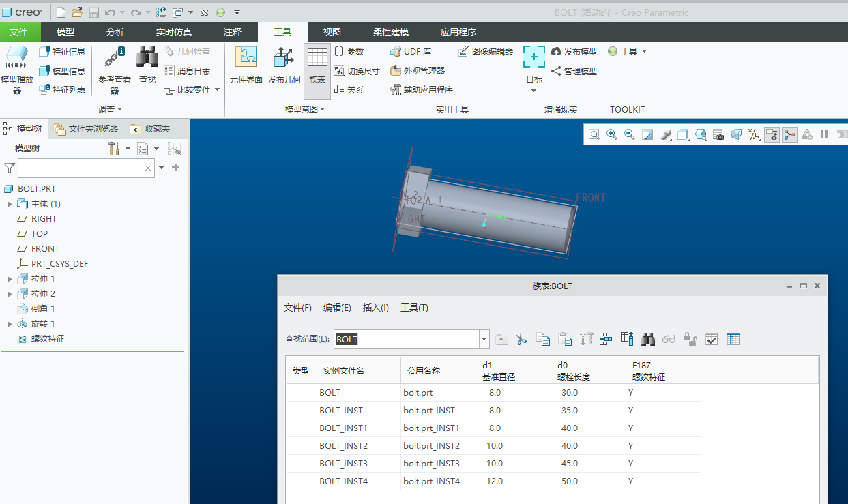Toggle the spin center display button
The height and width of the screenshot is (504, 848).
(789, 135)
